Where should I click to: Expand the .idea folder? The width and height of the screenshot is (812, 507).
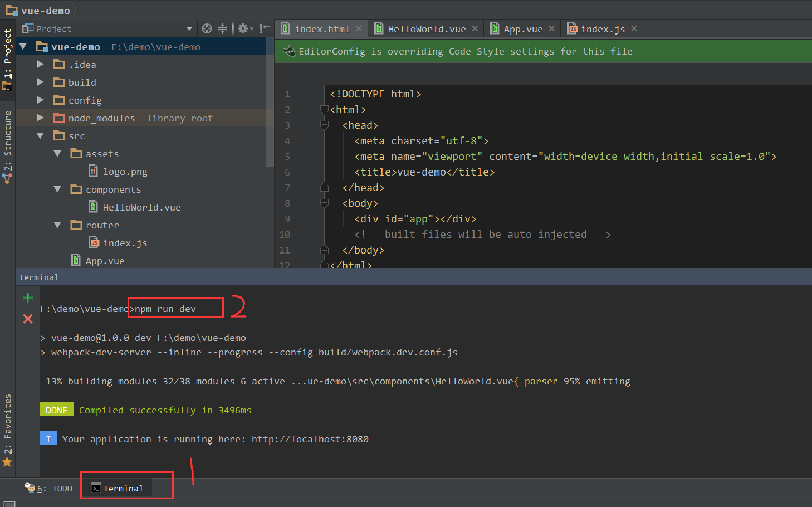pyautogui.click(x=40, y=65)
